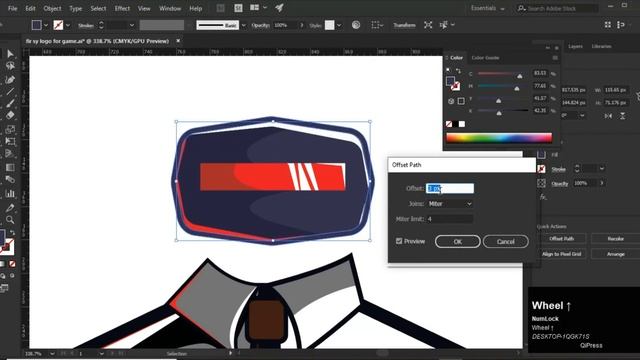The height and width of the screenshot is (360, 640).
Task: Open Color panel hamburger menu
Action: pos(555,58)
